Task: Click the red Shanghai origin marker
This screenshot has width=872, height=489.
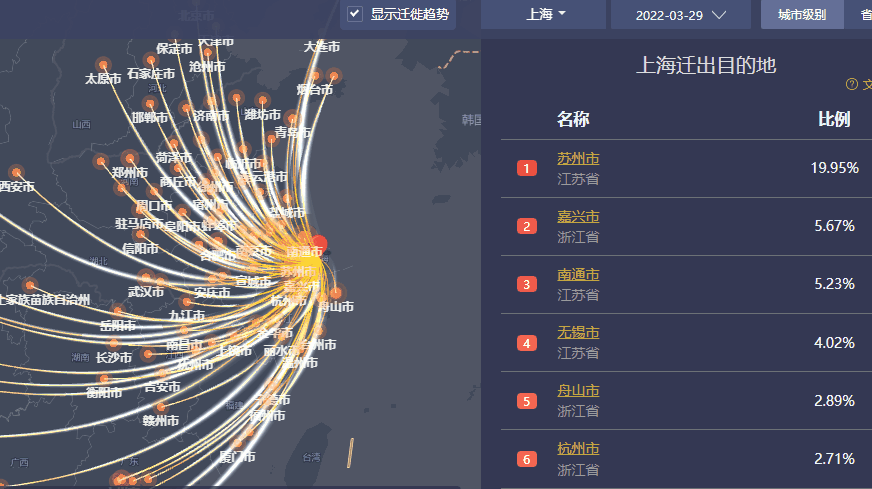Action: point(318,243)
